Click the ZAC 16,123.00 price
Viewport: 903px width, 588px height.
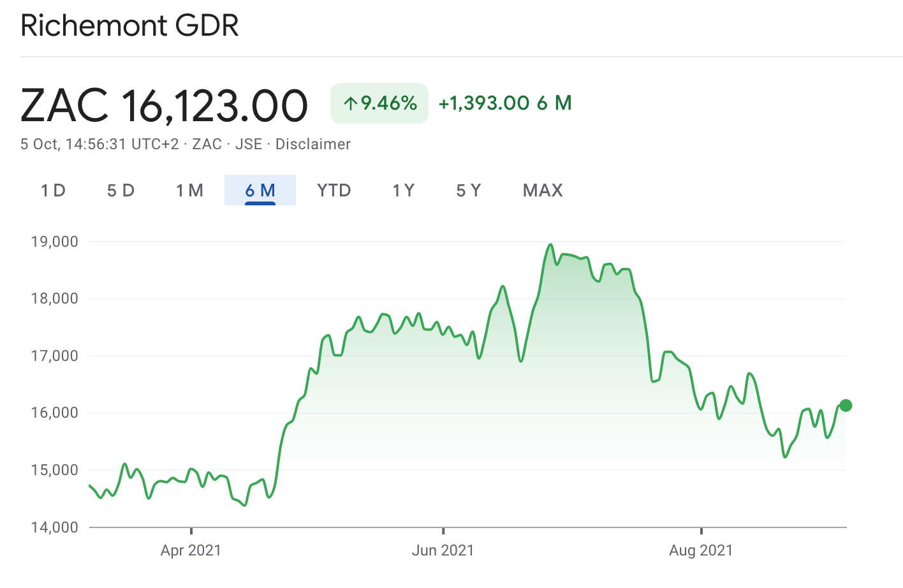[165, 105]
